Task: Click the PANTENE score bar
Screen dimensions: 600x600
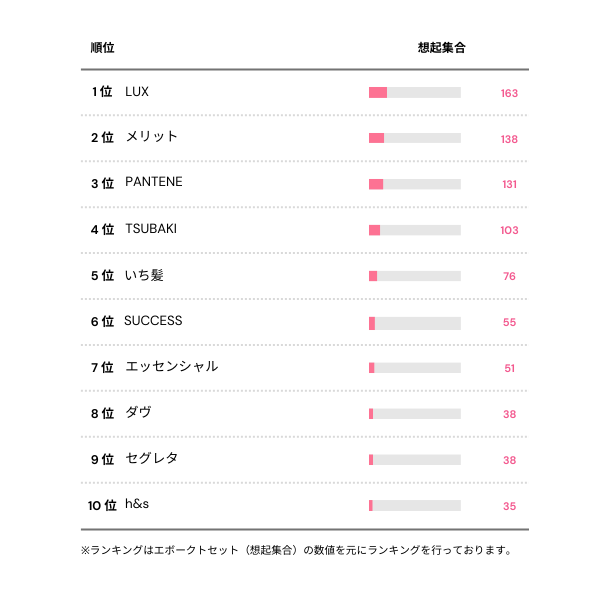Action: click(415, 184)
